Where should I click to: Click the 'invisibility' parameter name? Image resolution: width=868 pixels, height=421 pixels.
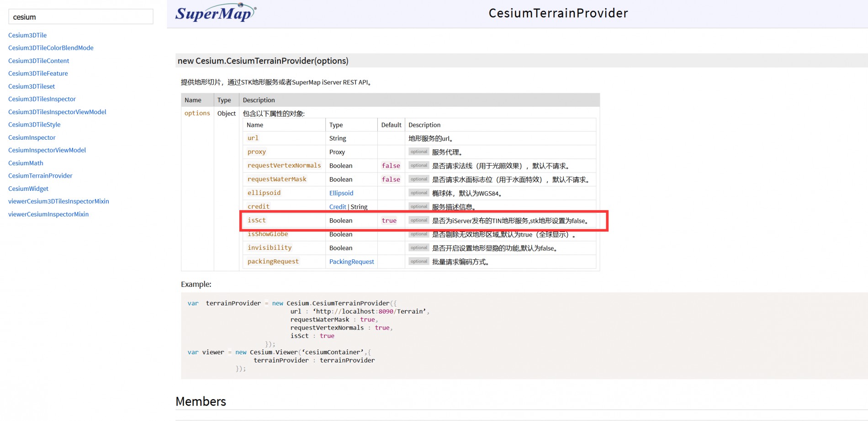pos(270,247)
